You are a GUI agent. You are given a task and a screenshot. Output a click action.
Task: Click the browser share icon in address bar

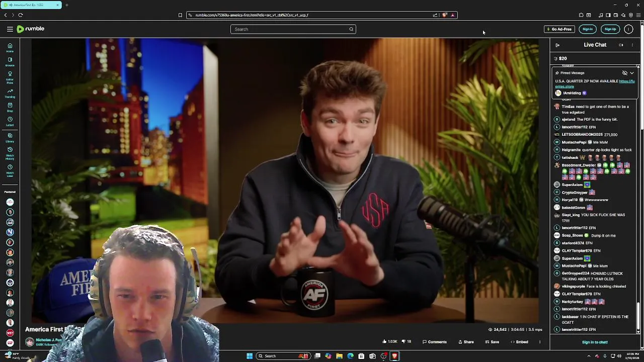click(435, 15)
